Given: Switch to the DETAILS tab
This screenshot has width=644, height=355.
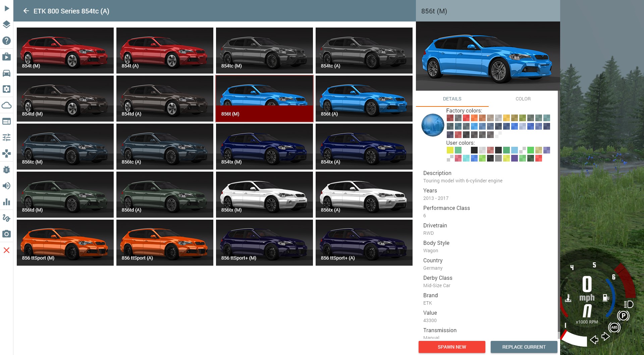Looking at the screenshot, I should tap(452, 99).
